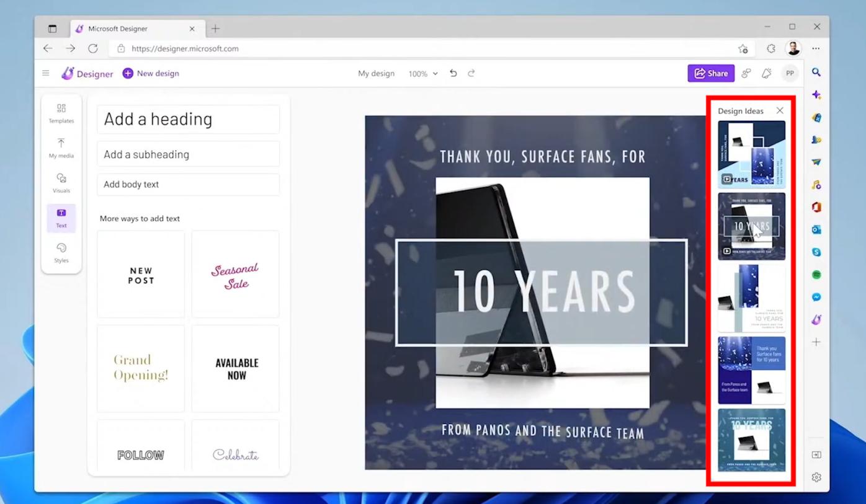The width and height of the screenshot is (866, 504).
Task: Undo the last change
Action: (453, 73)
